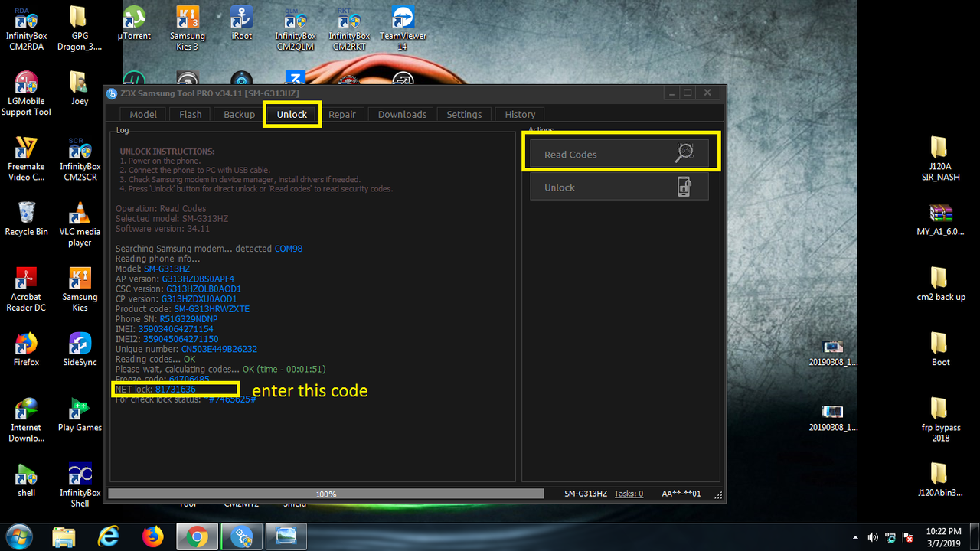Viewport: 980px width, 551px height.
Task: Launch Internet Explorer from the taskbar
Action: tap(109, 536)
